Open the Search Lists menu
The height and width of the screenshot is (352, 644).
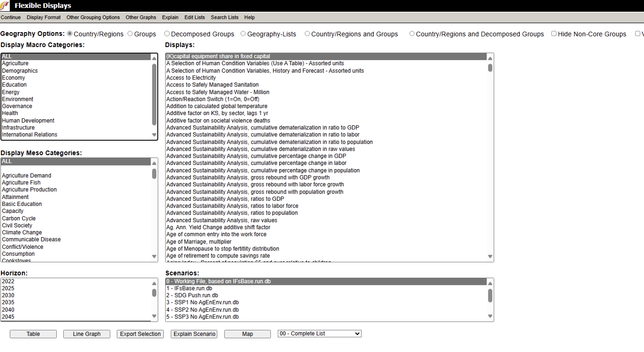tap(224, 17)
